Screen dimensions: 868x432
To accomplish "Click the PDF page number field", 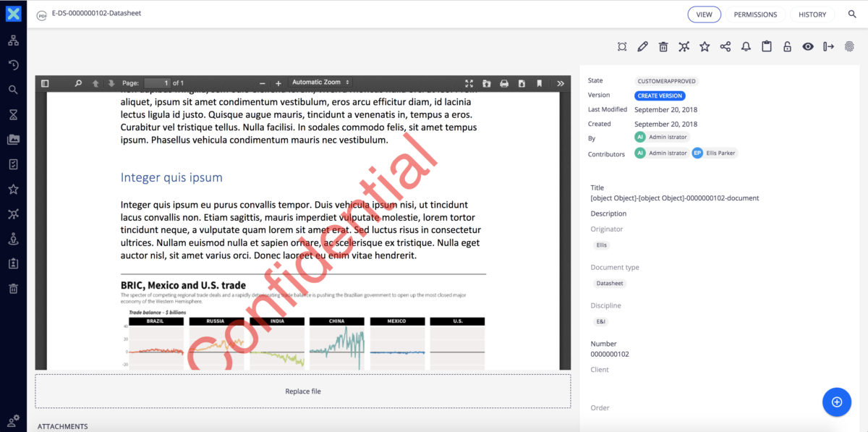I will coord(157,83).
